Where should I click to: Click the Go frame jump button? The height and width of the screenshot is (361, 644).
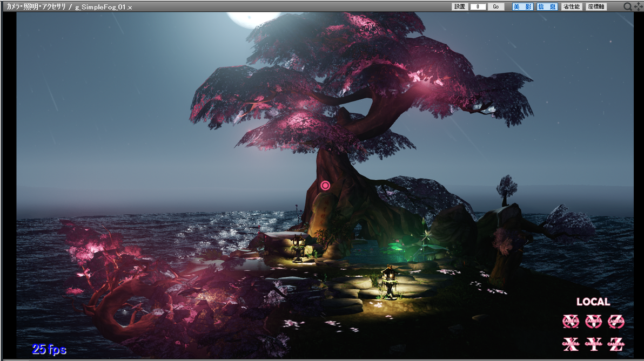coord(496,6)
